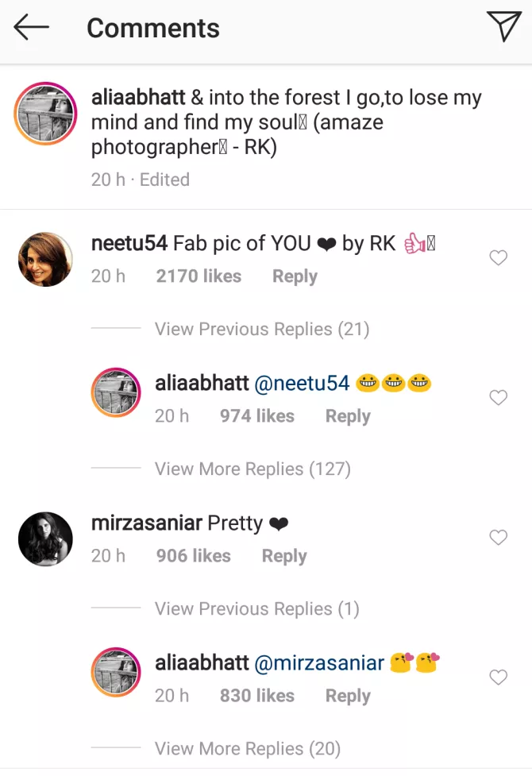Image resolution: width=532 pixels, height=776 pixels.
Task: Tap the heart on aliaabhatt's reply to neetu54
Action: pos(498,397)
